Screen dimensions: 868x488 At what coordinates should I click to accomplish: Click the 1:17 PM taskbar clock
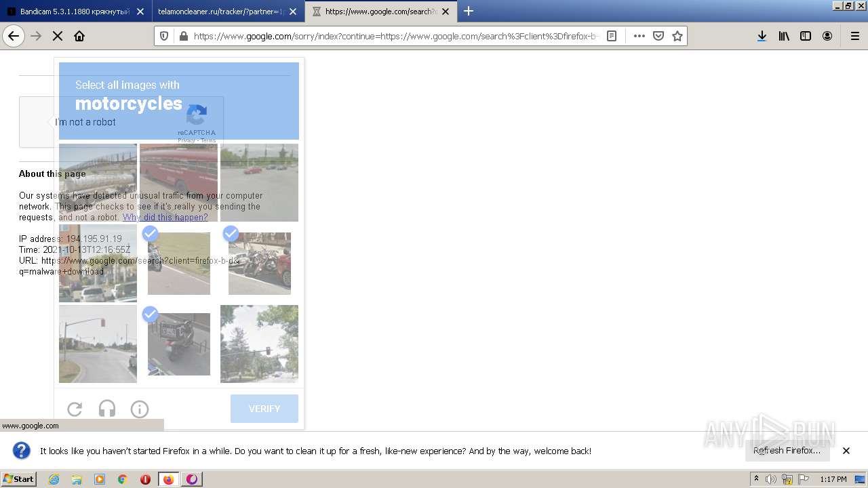pyautogui.click(x=833, y=479)
